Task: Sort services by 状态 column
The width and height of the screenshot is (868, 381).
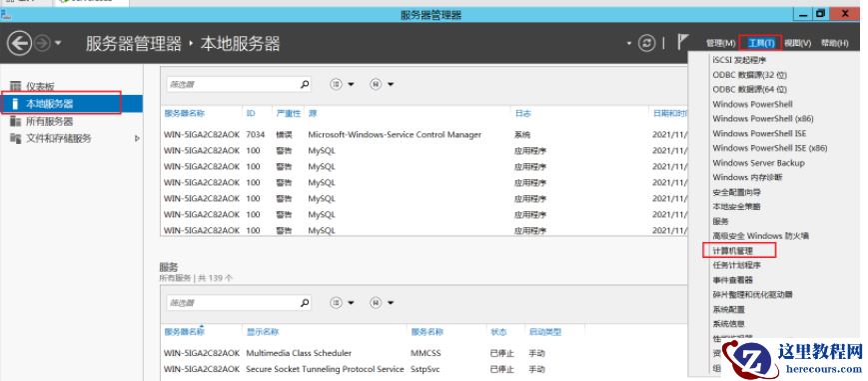Action: (498, 332)
